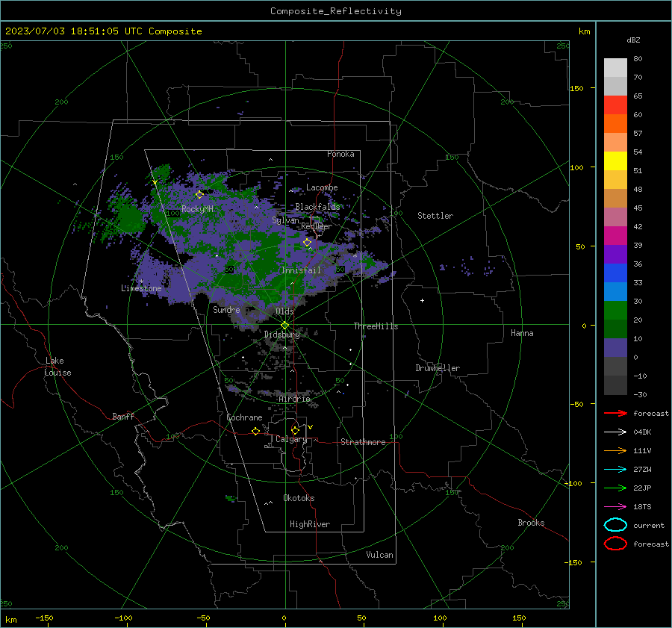Click the Stettler city label
The width and height of the screenshot is (672, 628).
[435, 216]
